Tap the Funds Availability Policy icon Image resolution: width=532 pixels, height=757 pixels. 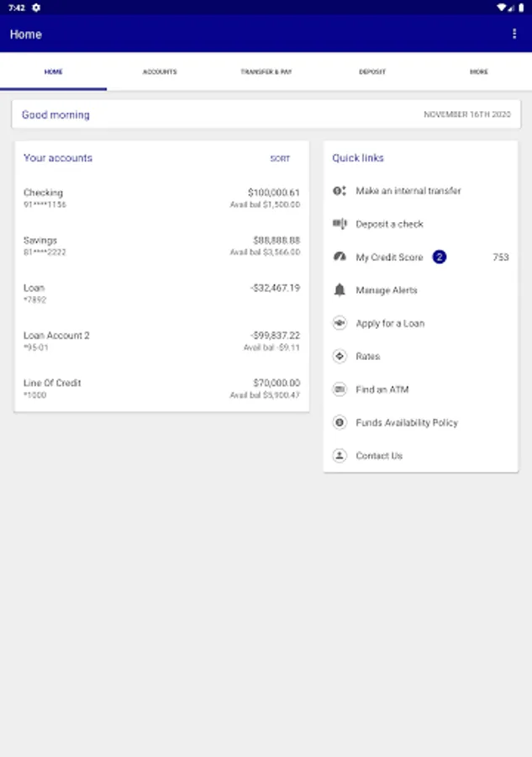[x=340, y=422]
